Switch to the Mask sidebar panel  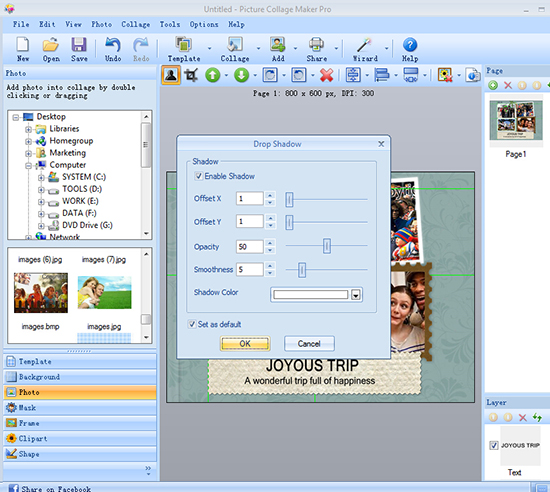tap(80, 407)
